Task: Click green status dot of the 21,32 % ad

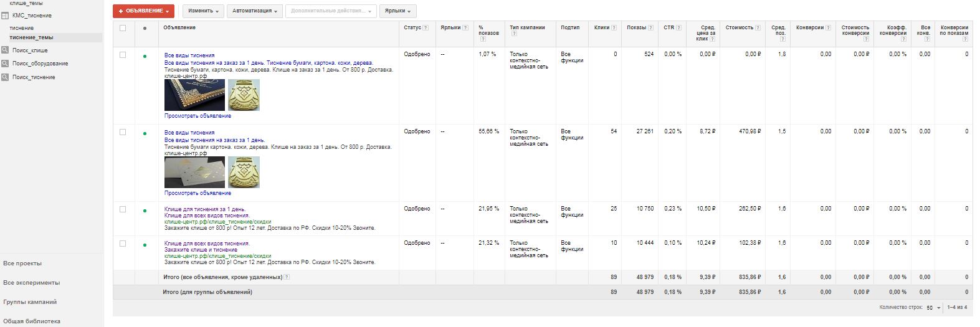Action: 145,245
